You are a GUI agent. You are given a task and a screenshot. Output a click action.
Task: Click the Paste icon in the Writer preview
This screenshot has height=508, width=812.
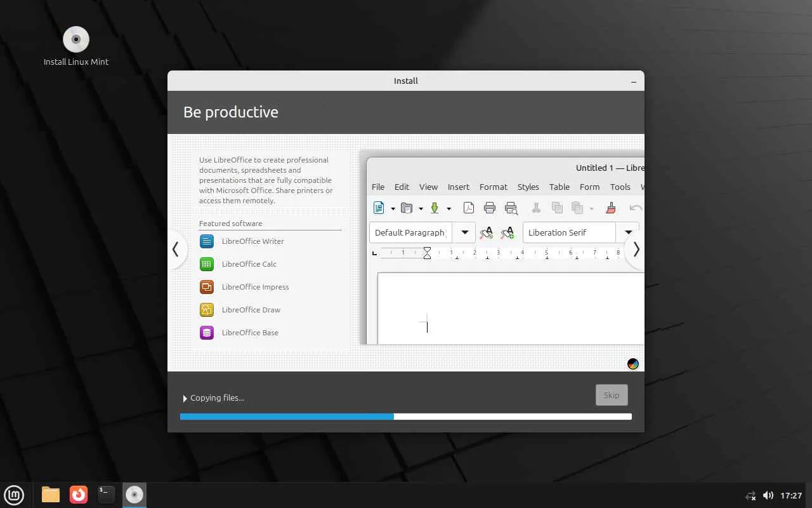tap(577, 208)
